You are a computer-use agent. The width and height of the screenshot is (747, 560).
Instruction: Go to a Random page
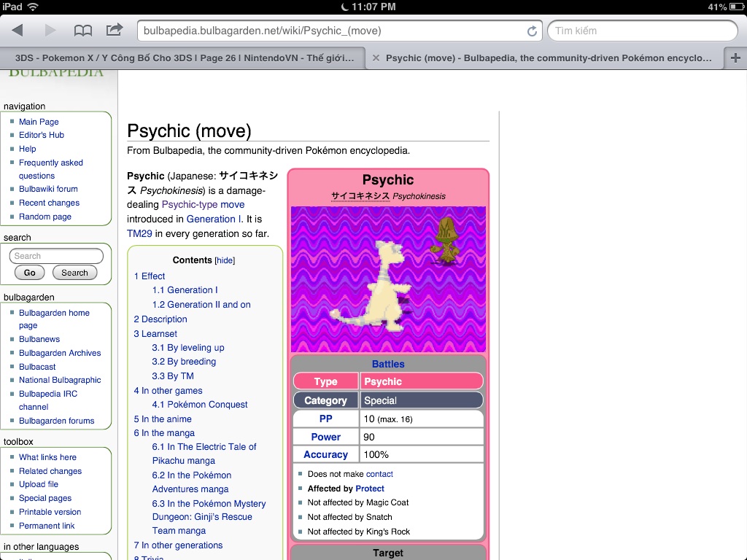point(45,217)
